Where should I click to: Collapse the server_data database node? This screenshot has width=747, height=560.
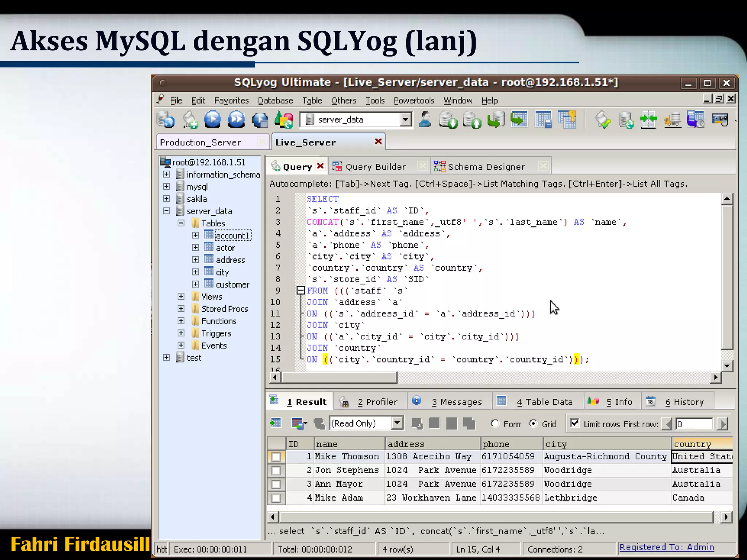(x=166, y=211)
